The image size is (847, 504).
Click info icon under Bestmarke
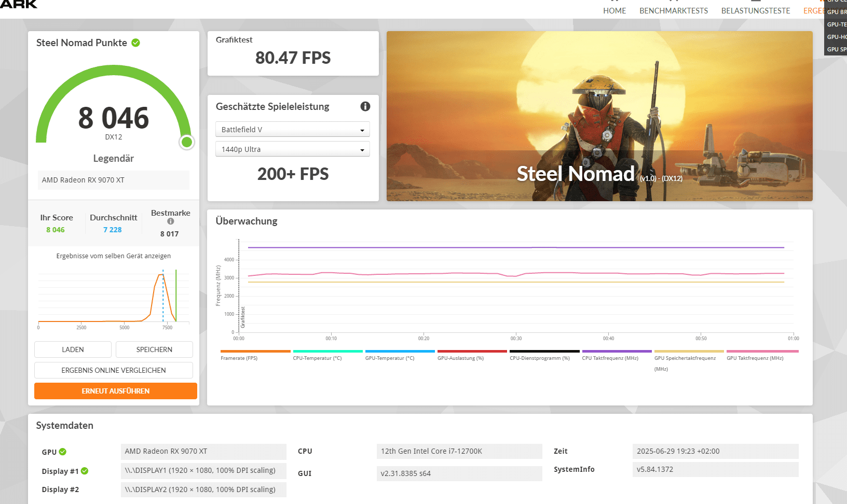(171, 221)
